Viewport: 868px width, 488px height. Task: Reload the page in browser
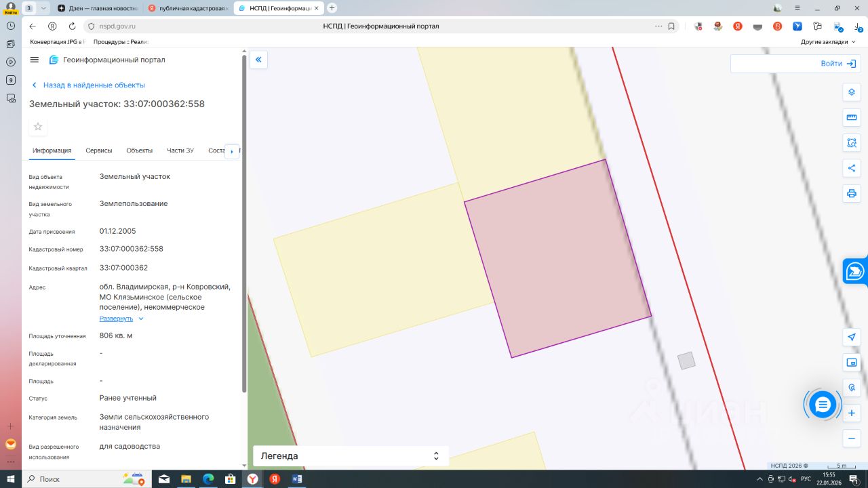[x=72, y=26]
